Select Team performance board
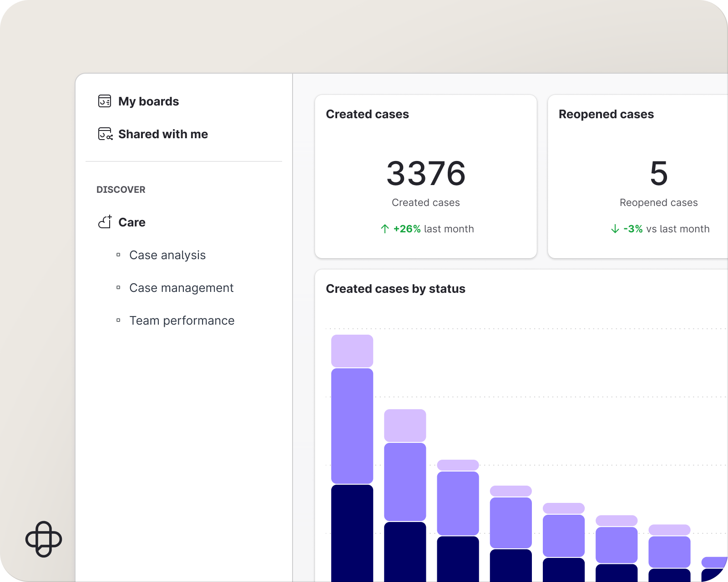Image resolution: width=728 pixels, height=582 pixels. 182,321
